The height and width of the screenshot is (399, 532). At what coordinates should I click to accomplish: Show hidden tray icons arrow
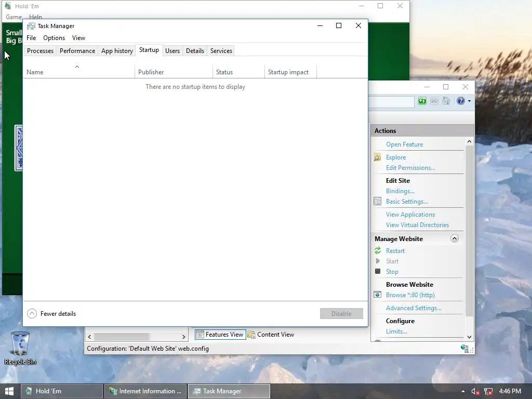click(463, 392)
